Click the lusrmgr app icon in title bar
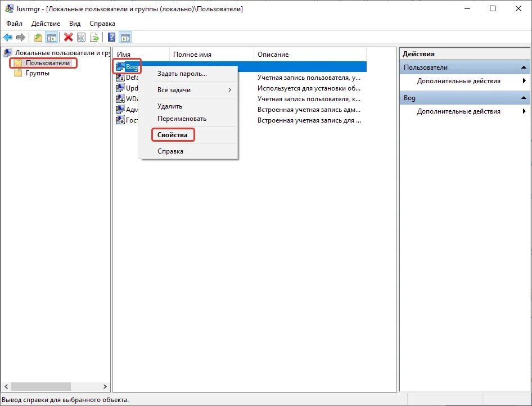The height and width of the screenshot is (406, 532). point(9,9)
